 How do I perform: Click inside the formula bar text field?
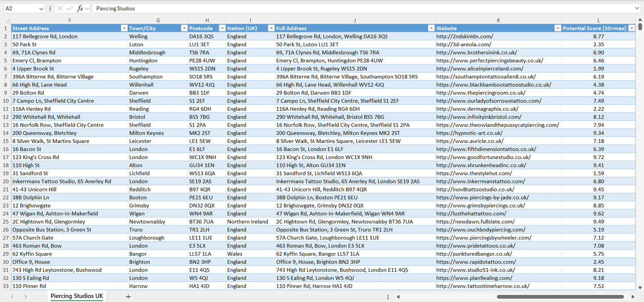tap(357, 8)
